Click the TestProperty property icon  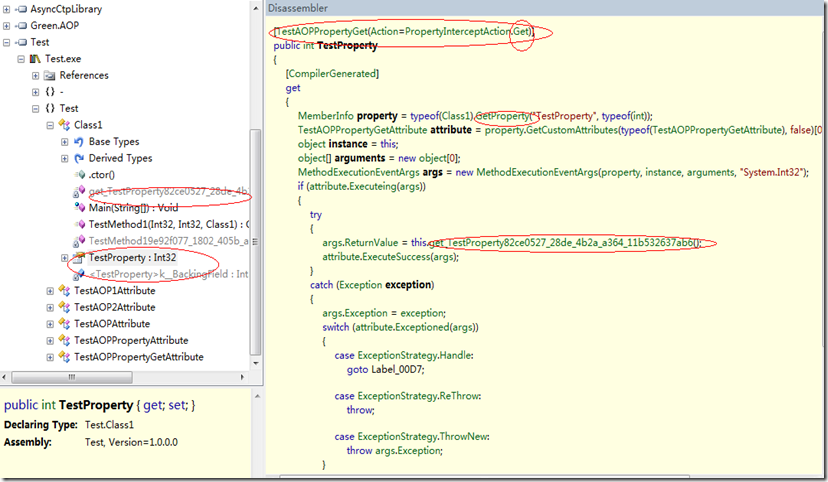[79, 258]
